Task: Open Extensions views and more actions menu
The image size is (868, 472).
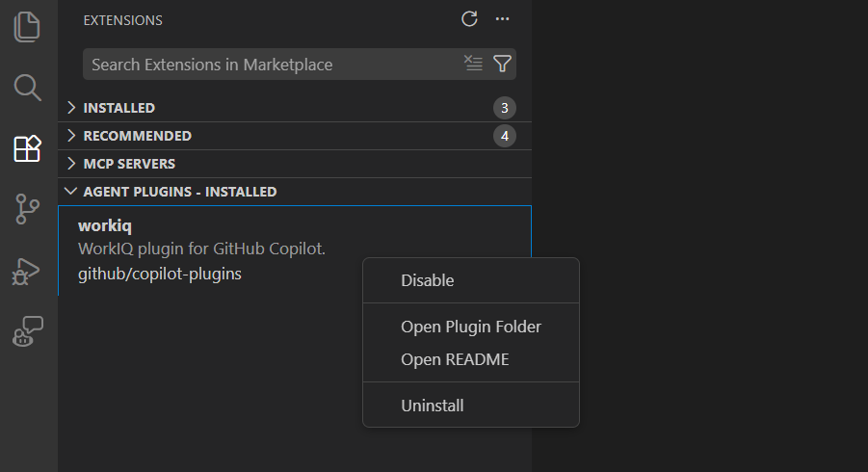Action: pyautogui.click(x=502, y=19)
